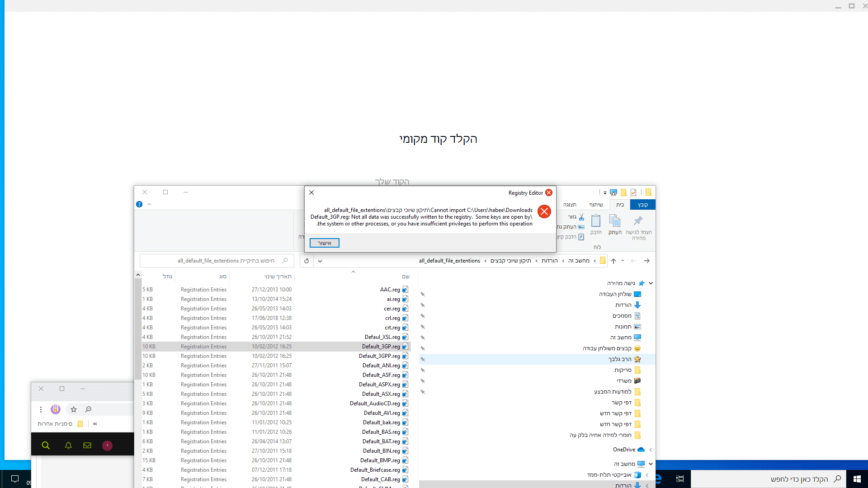Click the up arrow navigation icon
The width and height of the screenshot is (868, 488).
point(613,261)
